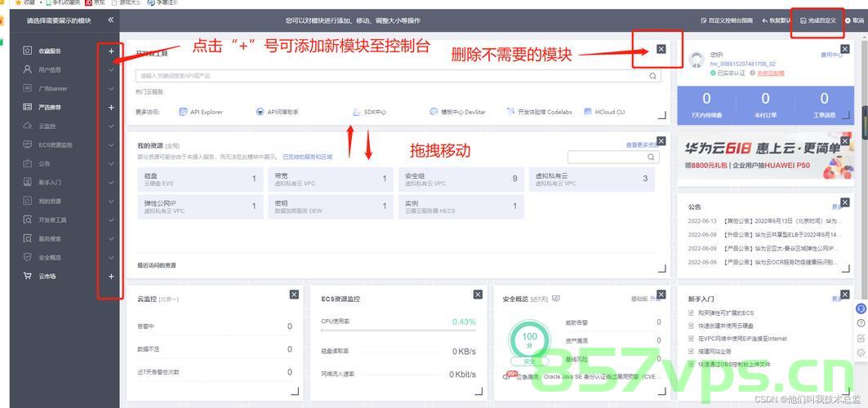Remove the 新手入门 module with its X

[845, 295]
